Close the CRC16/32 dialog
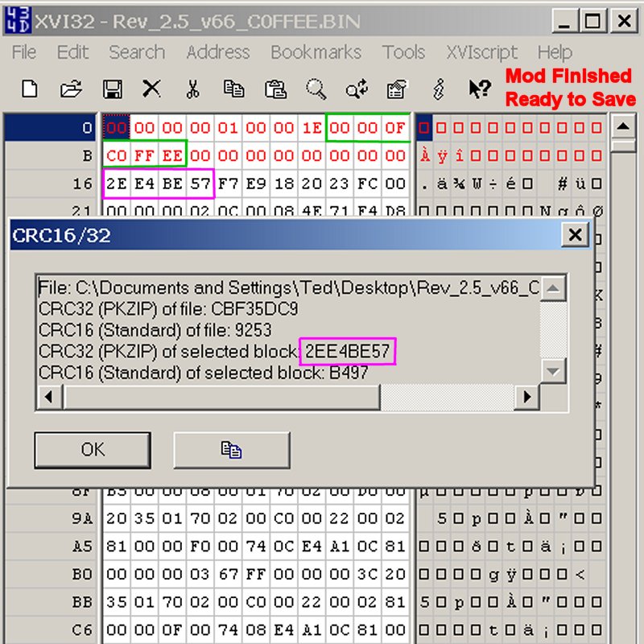 click(x=574, y=234)
